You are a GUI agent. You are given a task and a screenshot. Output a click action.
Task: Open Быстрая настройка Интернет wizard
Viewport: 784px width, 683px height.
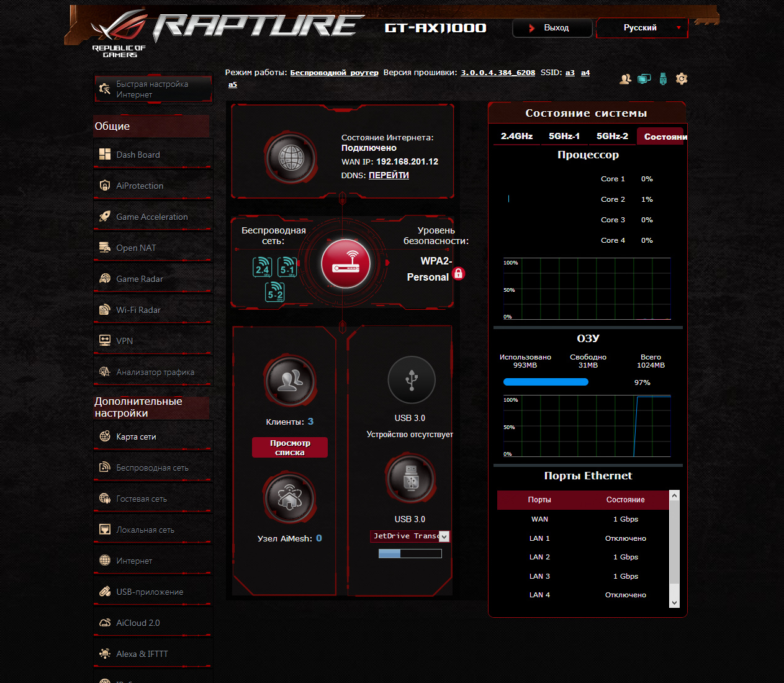(x=153, y=89)
